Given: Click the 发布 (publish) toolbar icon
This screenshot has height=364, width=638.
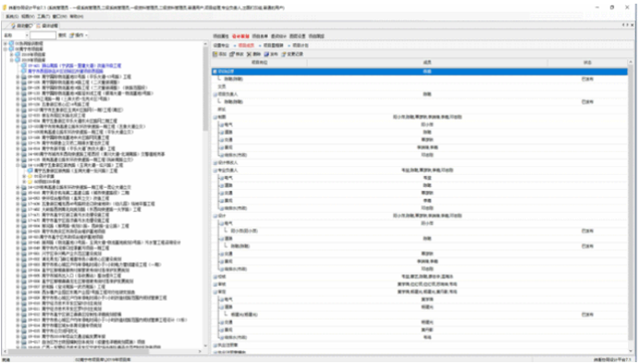Looking at the screenshot, I should point(266,54).
